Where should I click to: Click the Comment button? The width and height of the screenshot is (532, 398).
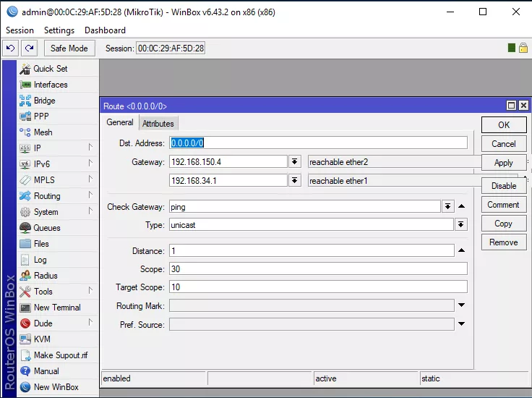tap(504, 205)
